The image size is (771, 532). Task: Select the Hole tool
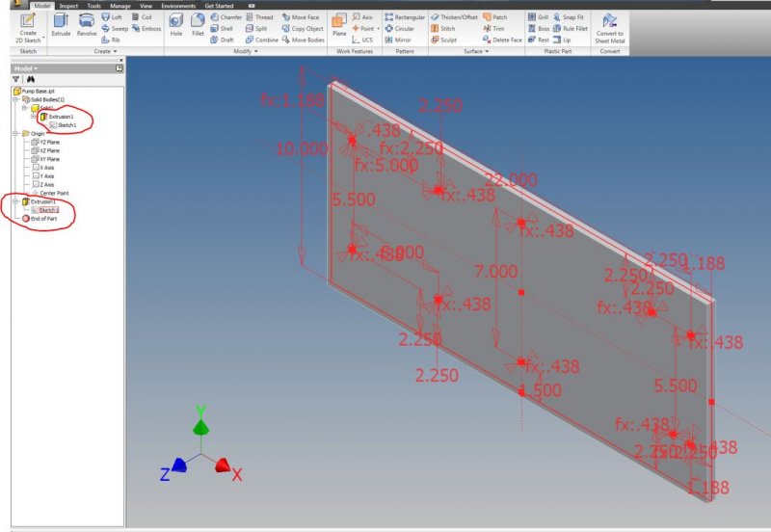pos(176,25)
